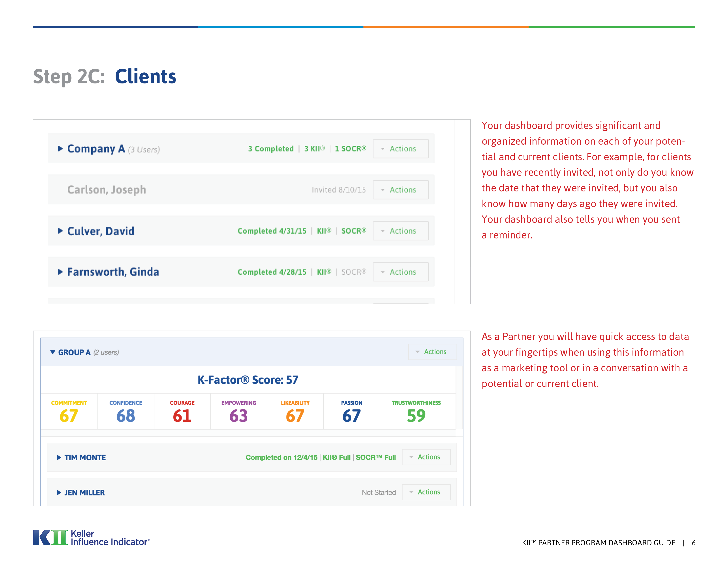The height and width of the screenshot is (563, 728).
Task: Click '(2 users)' beside GROUP A
Action: click(106, 352)
